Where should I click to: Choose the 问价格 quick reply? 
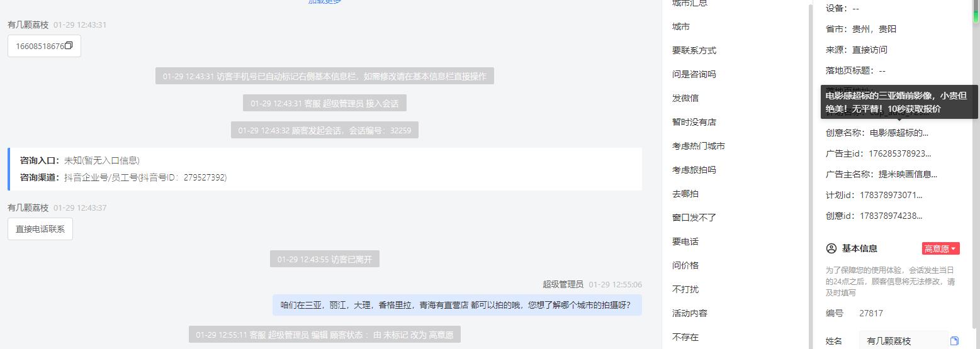coord(685,265)
